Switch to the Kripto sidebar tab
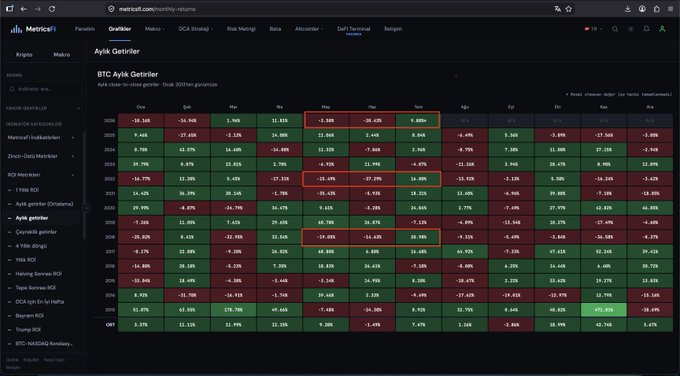The width and height of the screenshot is (680, 376). (24, 55)
